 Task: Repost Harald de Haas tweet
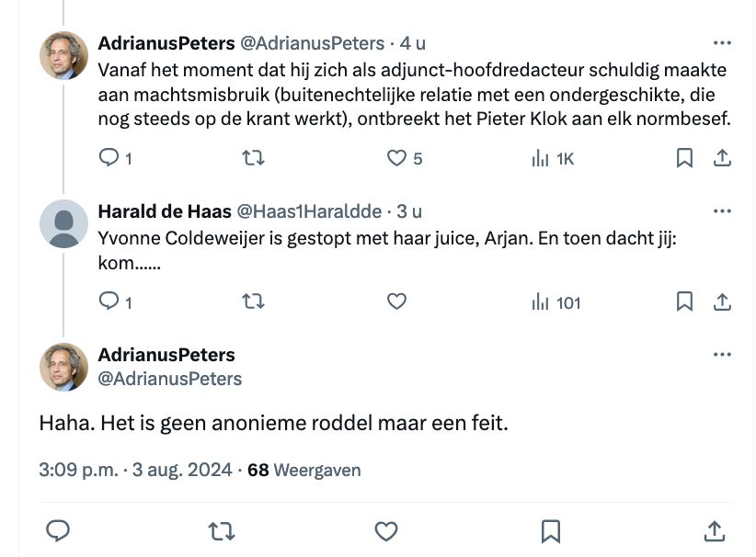tap(252, 301)
